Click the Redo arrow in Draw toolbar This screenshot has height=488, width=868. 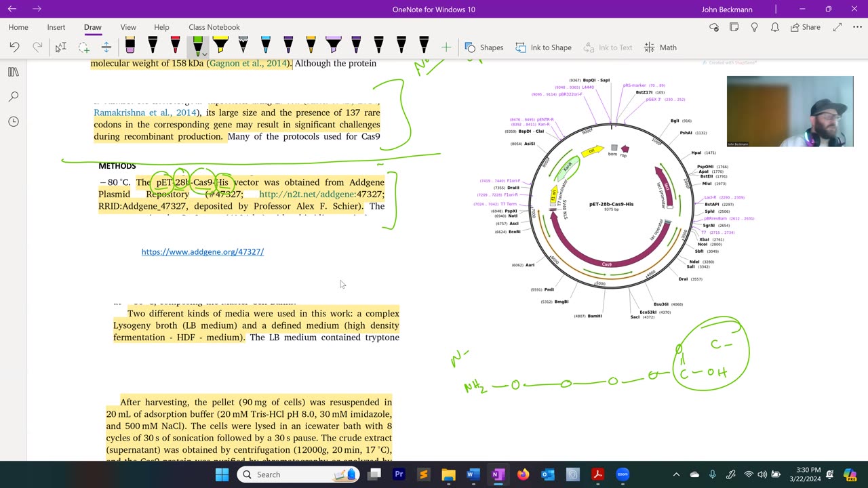coord(37,47)
